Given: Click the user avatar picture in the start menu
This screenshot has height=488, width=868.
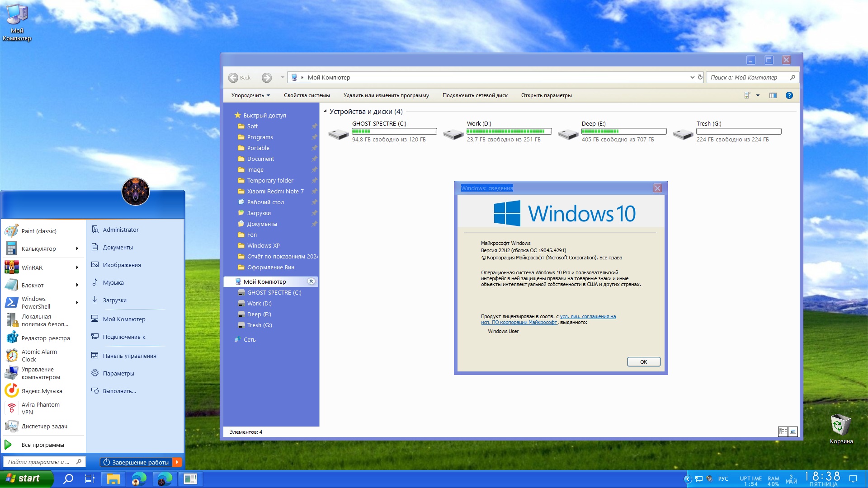Looking at the screenshot, I should pos(136,192).
